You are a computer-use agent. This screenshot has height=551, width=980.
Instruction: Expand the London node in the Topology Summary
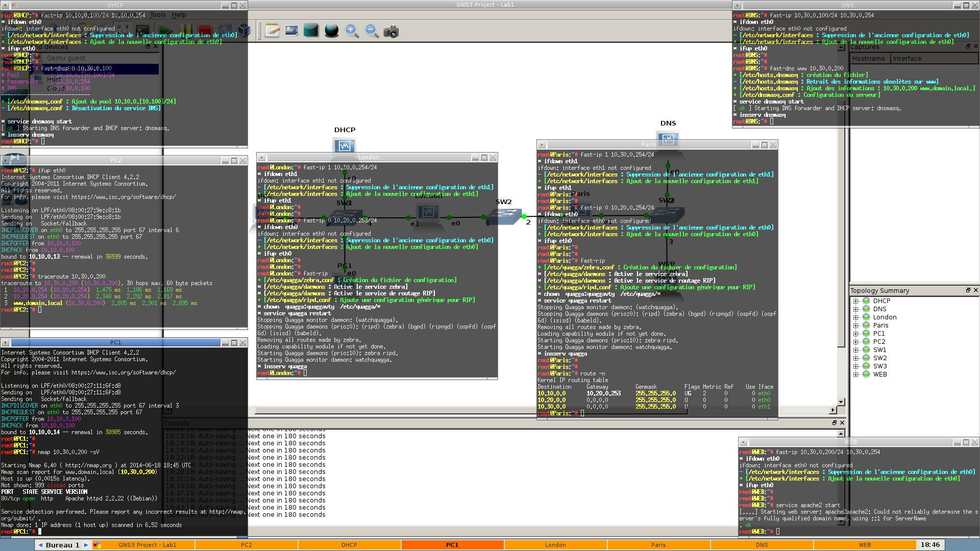coord(856,317)
